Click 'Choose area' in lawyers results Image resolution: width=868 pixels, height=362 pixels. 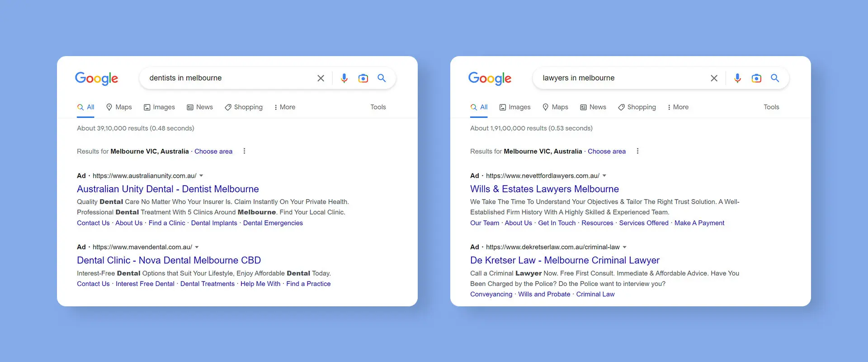(607, 152)
